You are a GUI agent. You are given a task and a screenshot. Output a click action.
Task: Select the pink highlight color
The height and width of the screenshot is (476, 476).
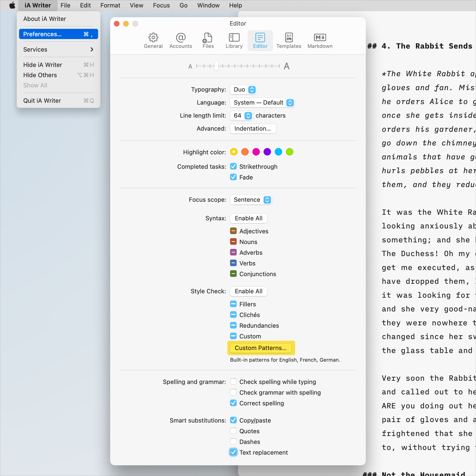tap(256, 152)
